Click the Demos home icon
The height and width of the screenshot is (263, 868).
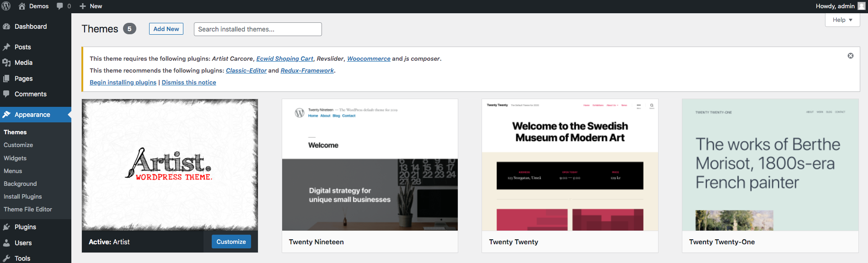22,6
